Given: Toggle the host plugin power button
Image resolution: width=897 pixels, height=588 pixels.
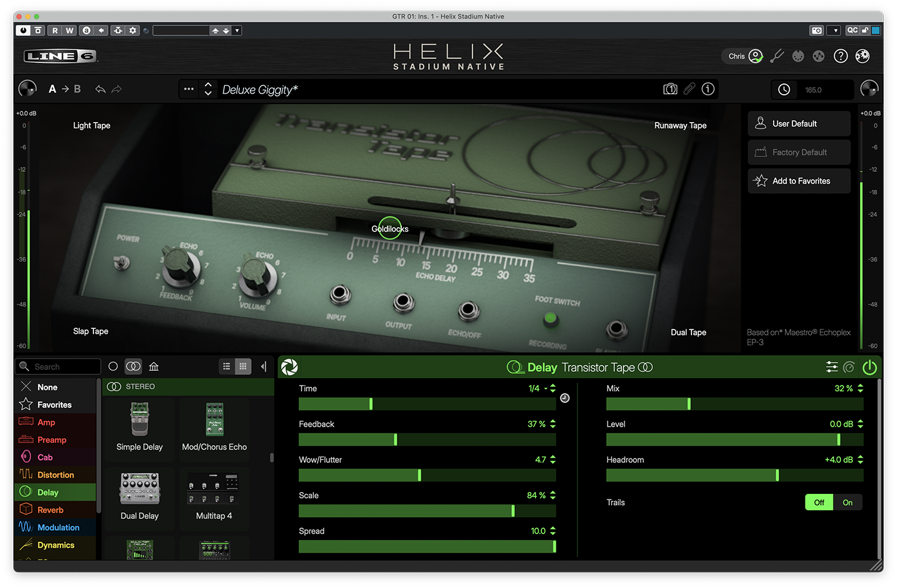Looking at the screenshot, I should coord(24,30).
